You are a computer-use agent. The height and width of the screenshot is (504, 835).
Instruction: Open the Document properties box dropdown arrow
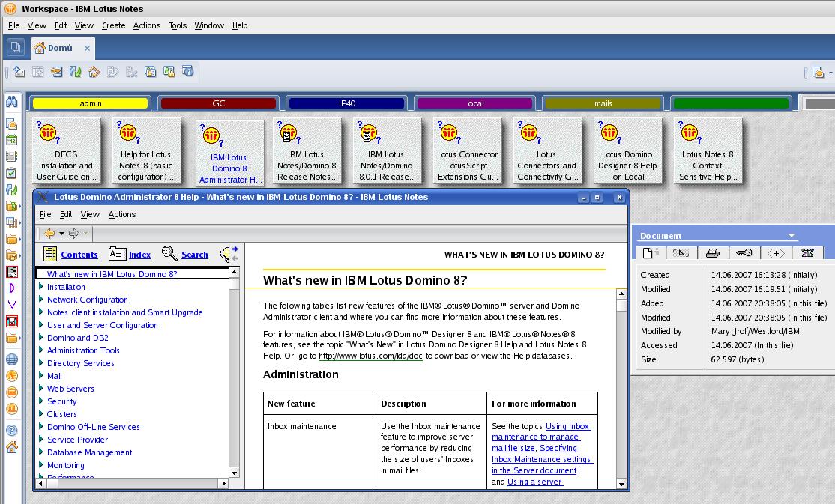(x=792, y=235)
